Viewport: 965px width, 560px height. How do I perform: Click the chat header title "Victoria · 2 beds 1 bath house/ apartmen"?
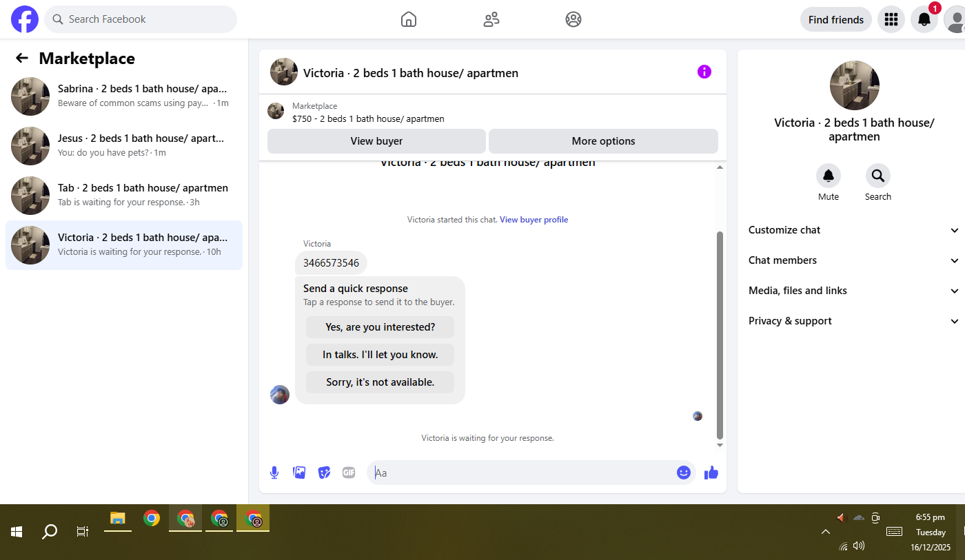411,73
